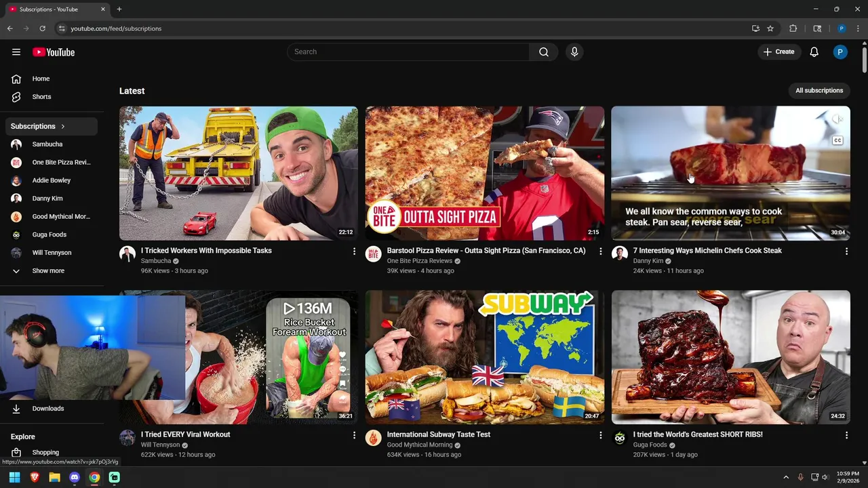Open a new browser tab
This screenshot has height=488, width=868.
click(x=119, y=9)
